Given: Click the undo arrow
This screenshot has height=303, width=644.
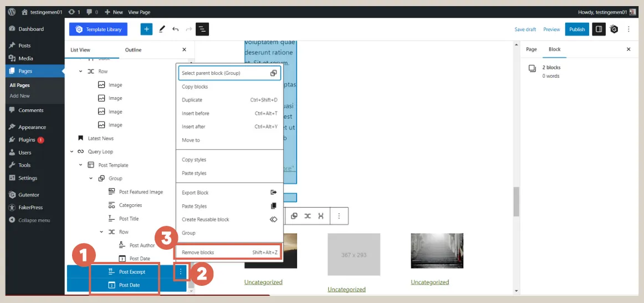Looking at the screenshot, I should click(x=175, y=29).
